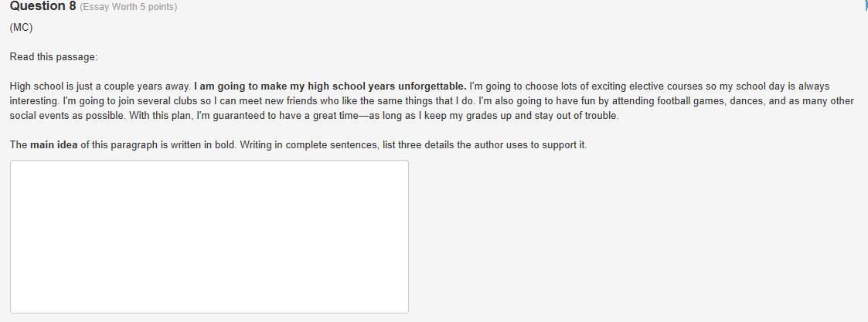Click the word 'unforgettable' in the bold sentence

click(432, 86)
